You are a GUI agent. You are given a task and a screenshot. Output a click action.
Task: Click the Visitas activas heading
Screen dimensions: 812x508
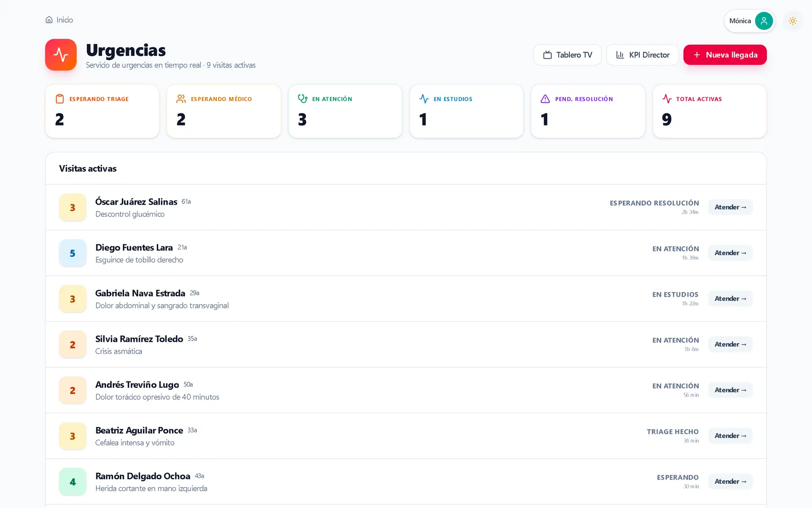pyautogui.click(x=88, y=169)
